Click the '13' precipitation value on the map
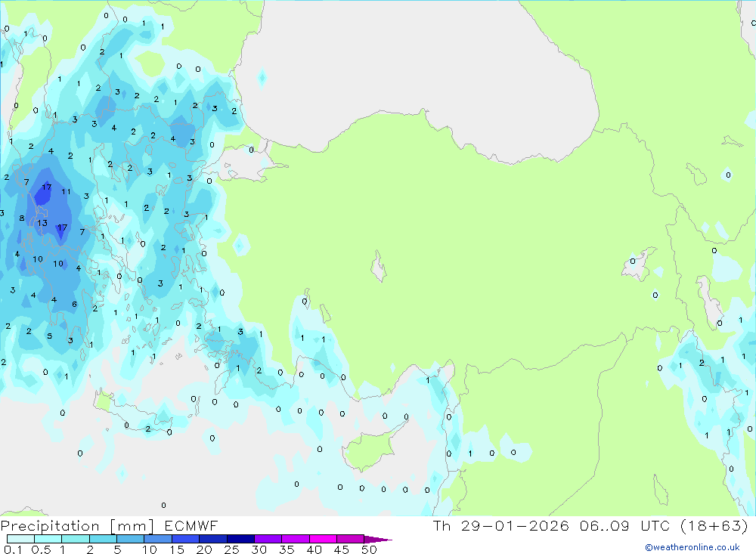 coord(42,223)
